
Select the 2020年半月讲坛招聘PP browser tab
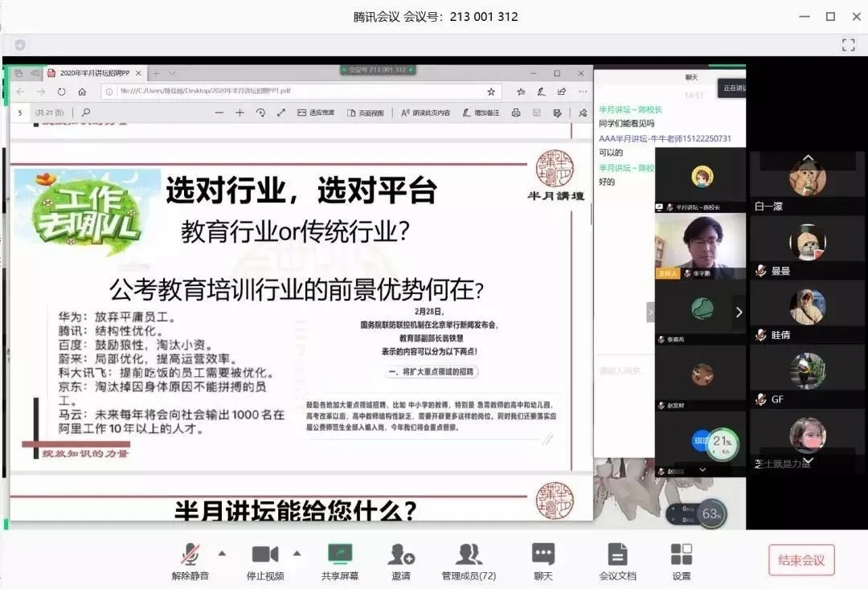click(x=94, y=73)
